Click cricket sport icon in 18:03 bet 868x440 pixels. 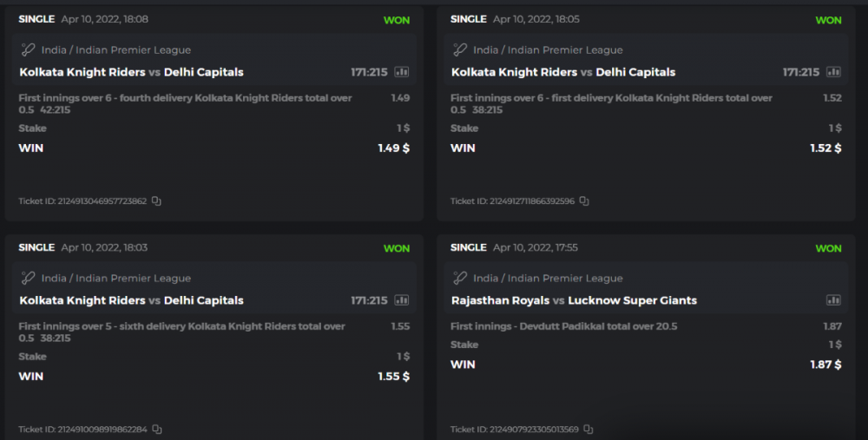[28, 279]
